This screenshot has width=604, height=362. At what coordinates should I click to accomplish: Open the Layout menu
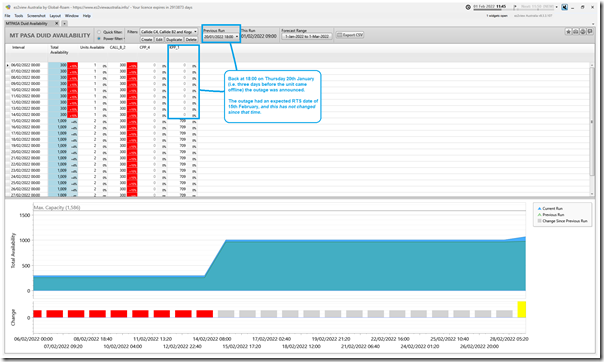pos(55,16)
